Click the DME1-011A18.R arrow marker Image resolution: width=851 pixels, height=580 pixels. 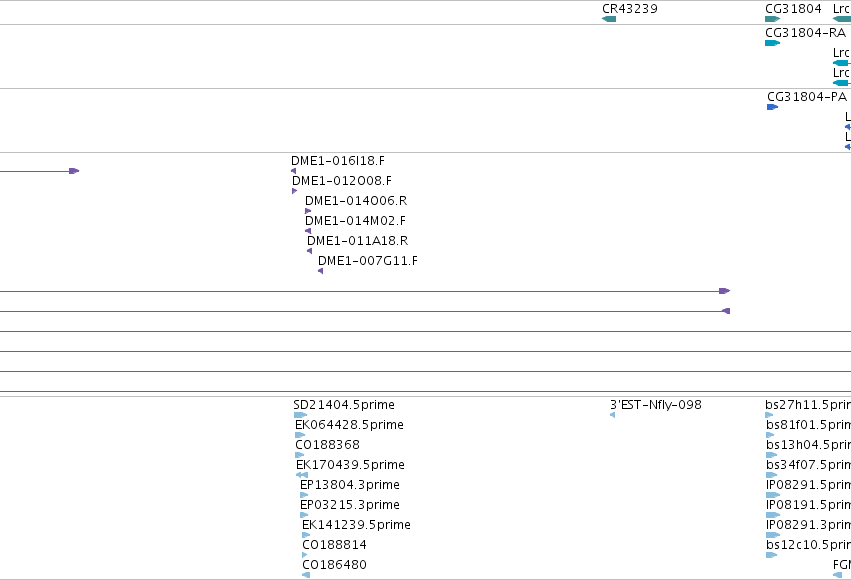(x=309, y=251)
